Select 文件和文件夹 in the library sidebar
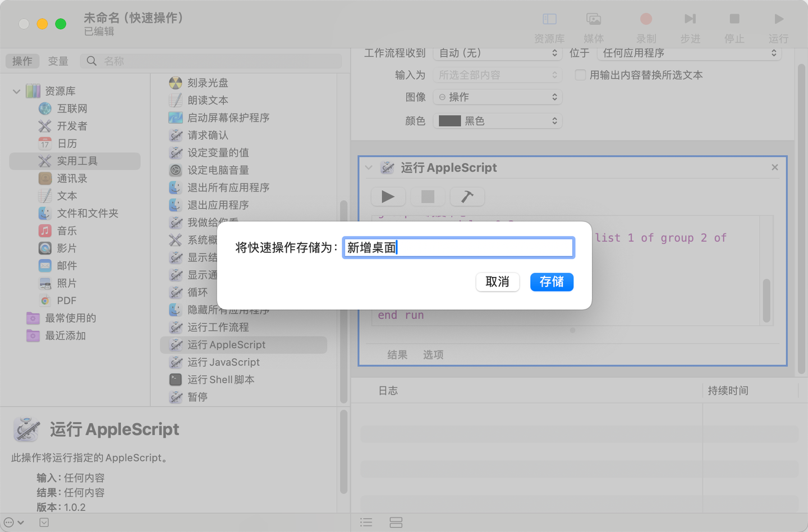Viewport: 808px width, 532px height. [x=87, y=213]
